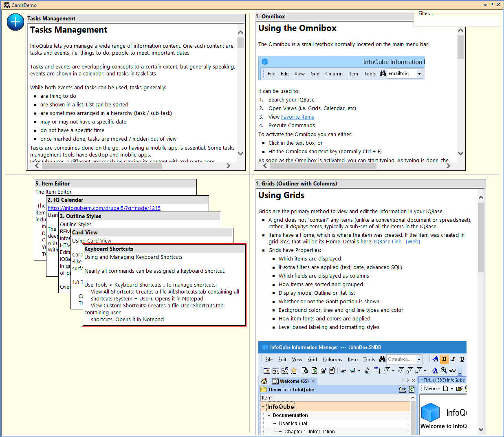Image resolution: width=504 pixels, height=437 pixels.
Task: Click the zoom-in magnifier toolbar icon
Action: [444, 370]
